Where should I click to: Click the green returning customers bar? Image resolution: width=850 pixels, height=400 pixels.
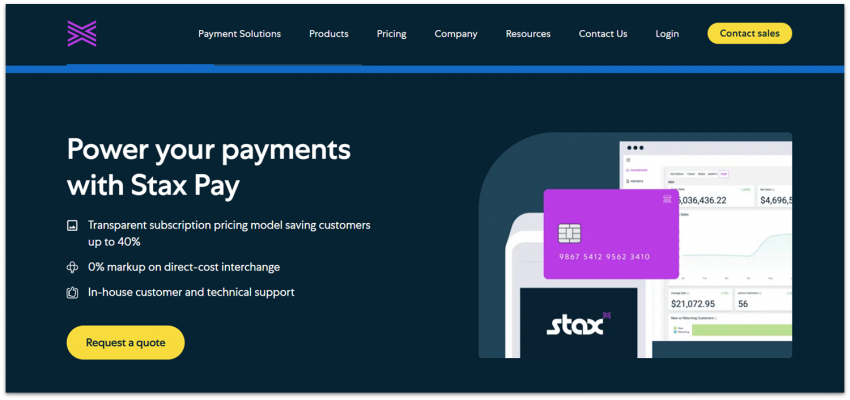click(742, 330)
